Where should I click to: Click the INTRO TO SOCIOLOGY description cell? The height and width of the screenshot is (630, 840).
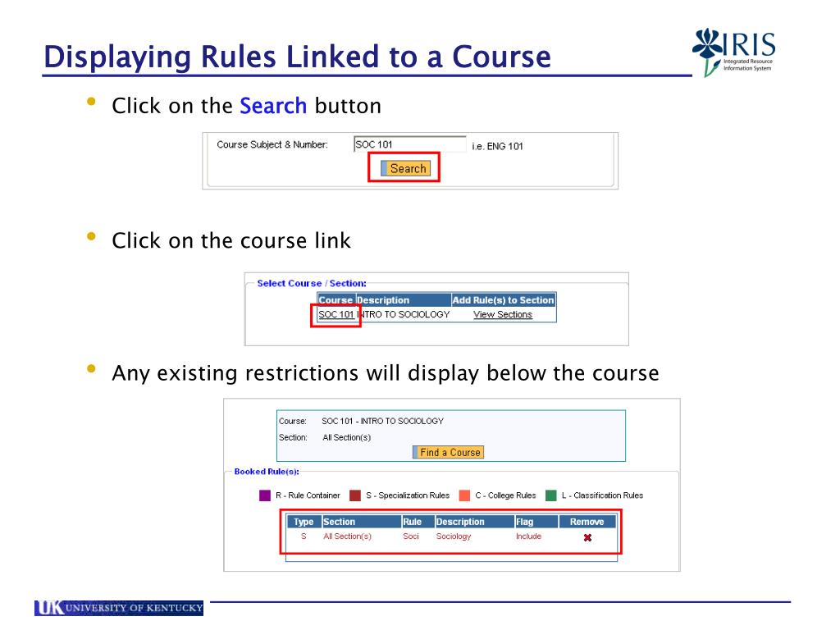[404, 314]
